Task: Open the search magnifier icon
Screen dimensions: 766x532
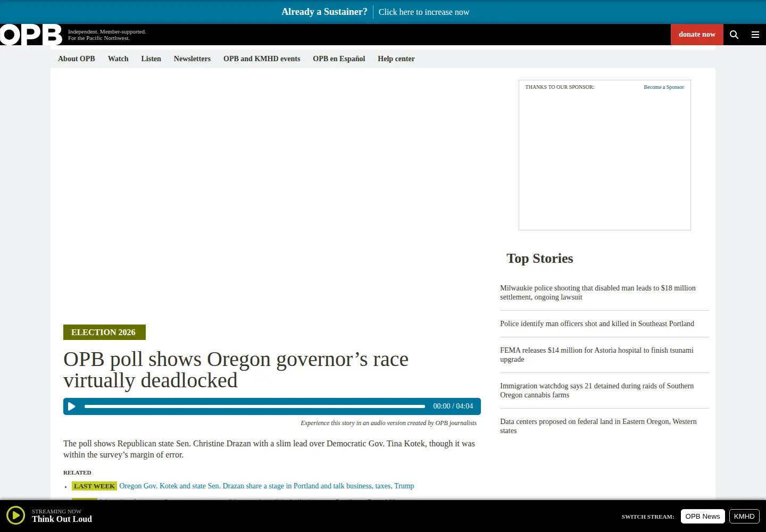Action: pos(734,35)
